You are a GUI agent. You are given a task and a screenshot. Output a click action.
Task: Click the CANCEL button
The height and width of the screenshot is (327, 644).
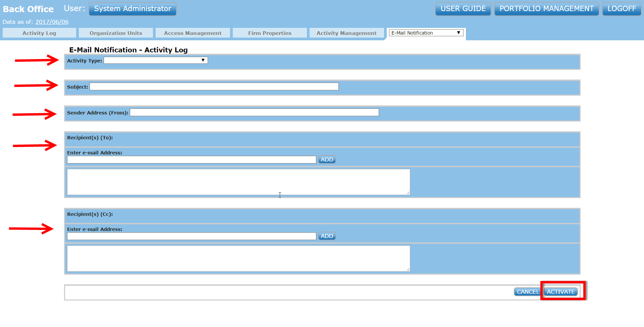tap(527, 292)
